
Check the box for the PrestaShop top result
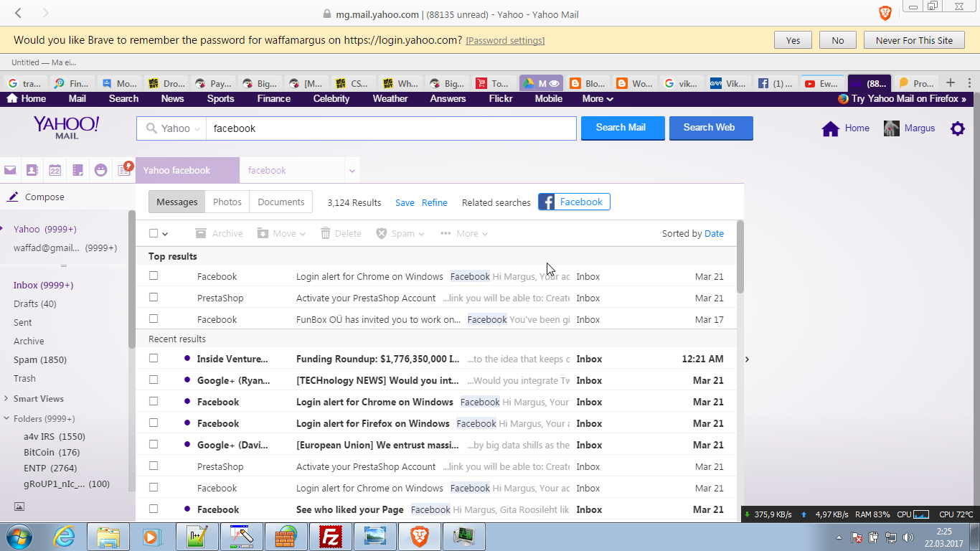pos(154,298)
